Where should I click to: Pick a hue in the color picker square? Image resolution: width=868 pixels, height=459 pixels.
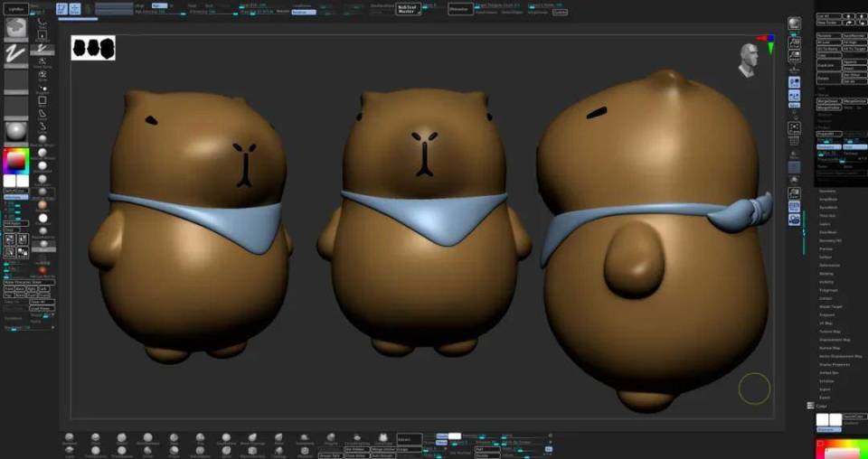[x=15, y=161]
